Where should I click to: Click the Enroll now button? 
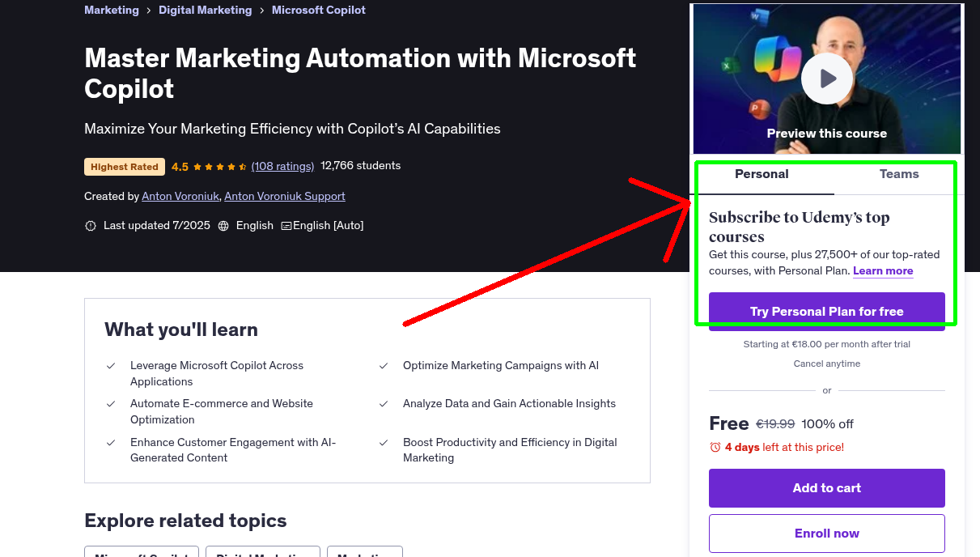click(x=827, y=534)
